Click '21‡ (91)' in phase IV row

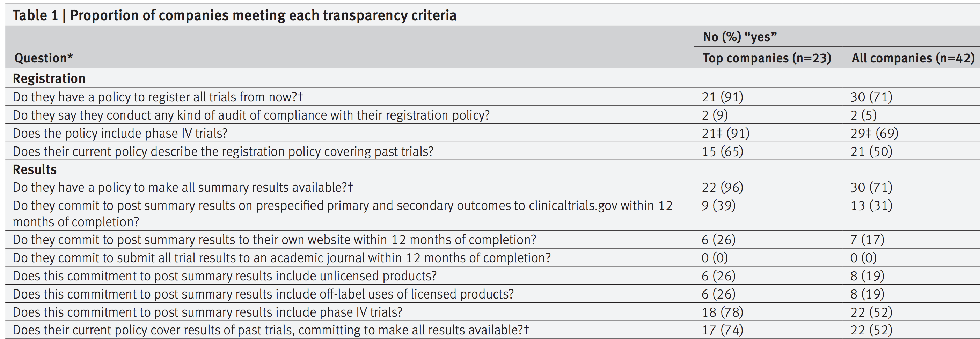(725, 133)
